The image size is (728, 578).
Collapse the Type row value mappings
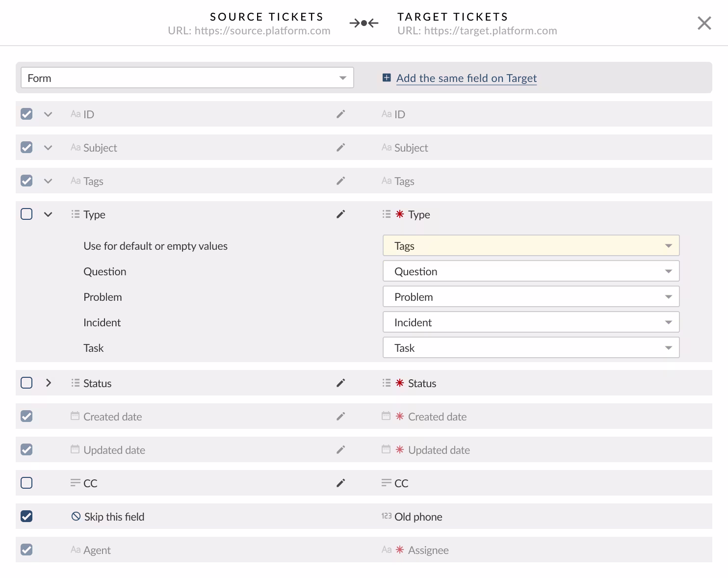(48, 214)
